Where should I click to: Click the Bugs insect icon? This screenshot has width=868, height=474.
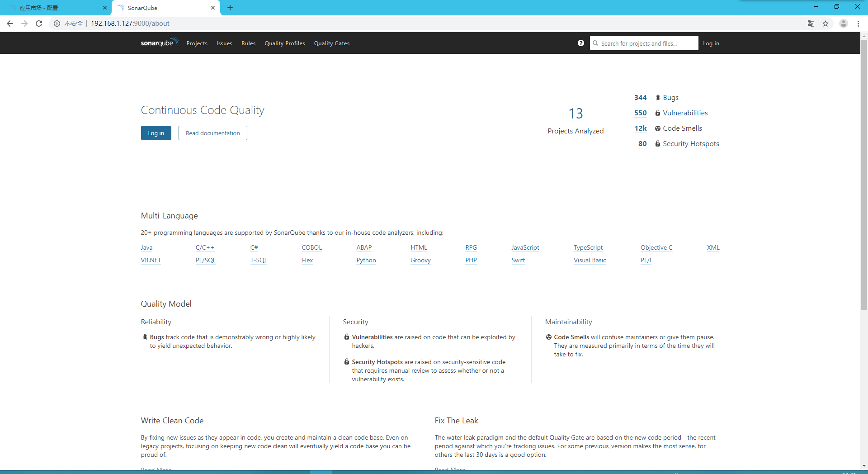point(657,97)
